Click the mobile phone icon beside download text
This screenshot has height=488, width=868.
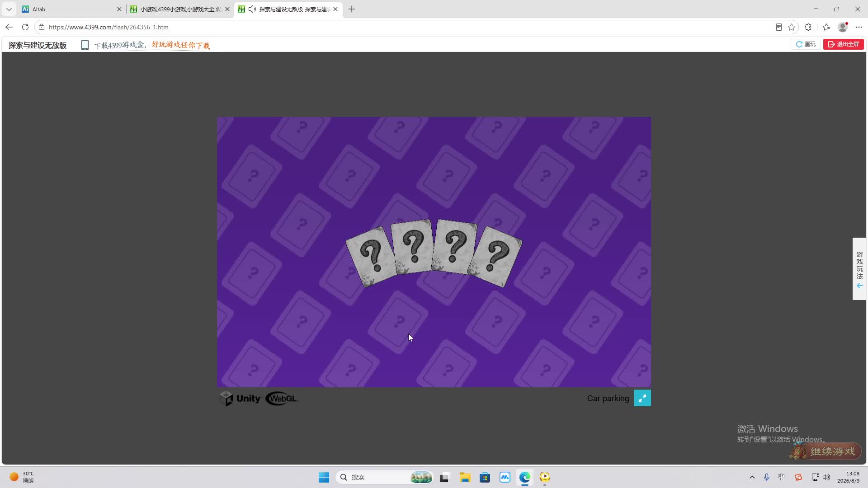85,45
